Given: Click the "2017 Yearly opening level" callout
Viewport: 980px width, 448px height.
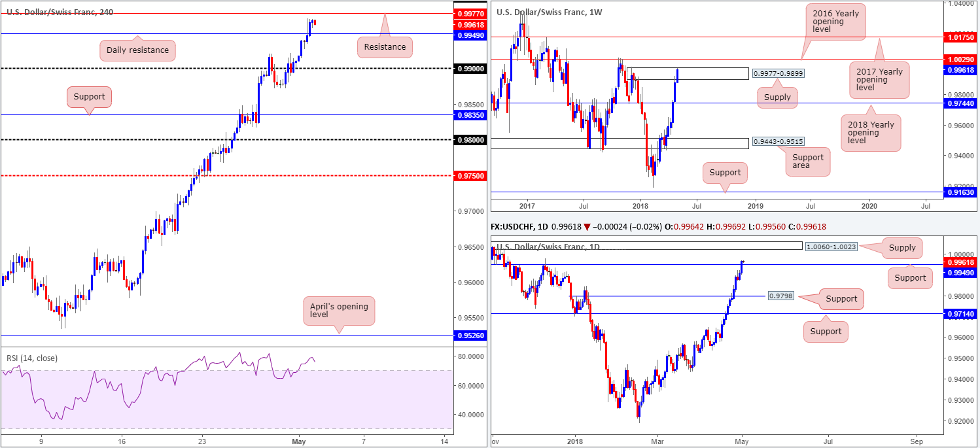Looking at the screenshot, I should point(880,80).
